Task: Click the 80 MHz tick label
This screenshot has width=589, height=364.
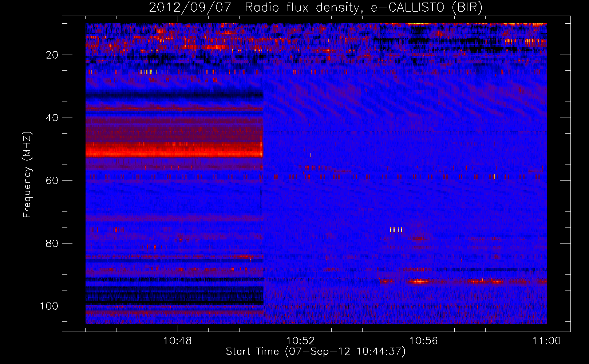Action: (x=52, y=244)
